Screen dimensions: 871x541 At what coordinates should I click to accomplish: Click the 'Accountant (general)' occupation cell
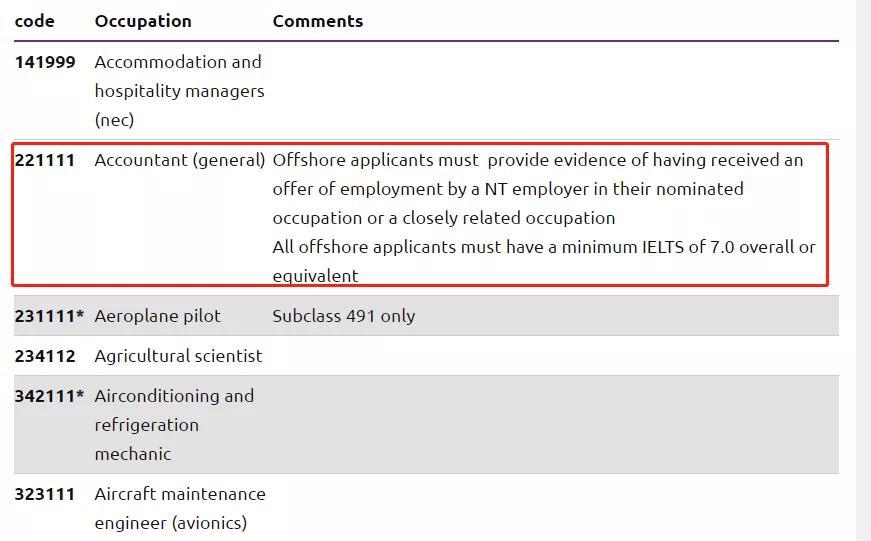tap(180, 161)
